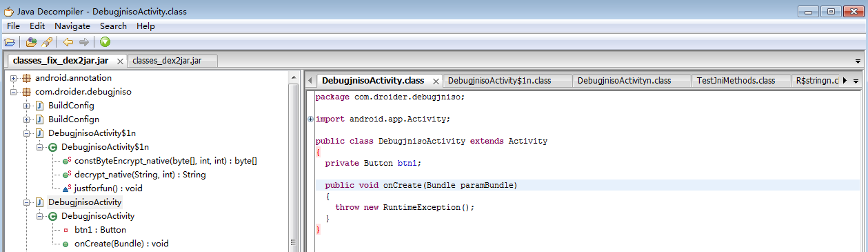
Task: Expand the android.annotation package node
Action: coord(13,78)
